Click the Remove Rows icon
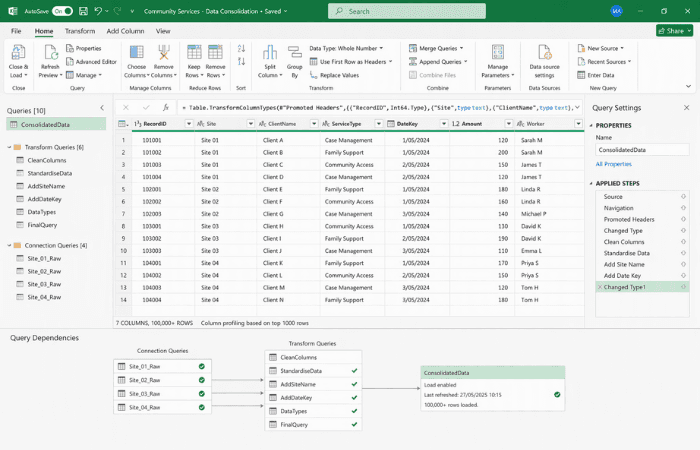Screen dimensions: 700x450 (215, 52)
